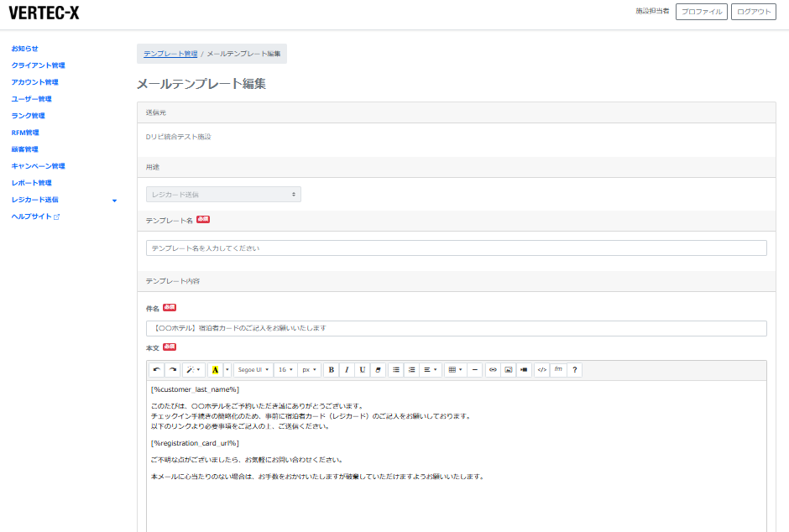Click the VERTEC-X logo
Viewport: 789px width, 532px height.
(44, 13)
